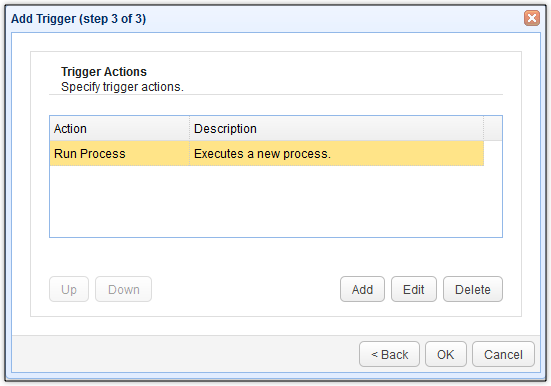The height and width of the screenshot is (386, 551).
Task: Confirm the trigger with OK
Action: click(x=446, y=354)
